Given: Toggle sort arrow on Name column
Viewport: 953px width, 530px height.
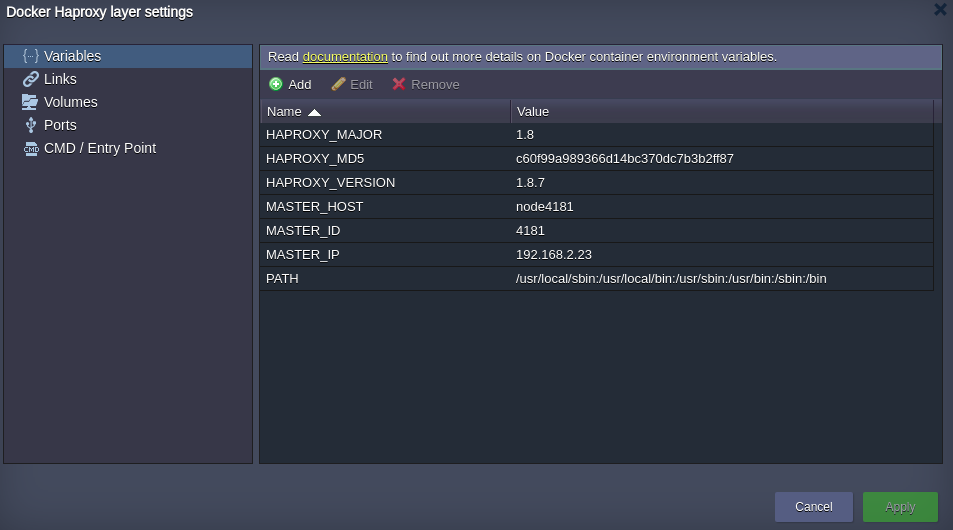Looking at the screenshot, I should point(314,112).
